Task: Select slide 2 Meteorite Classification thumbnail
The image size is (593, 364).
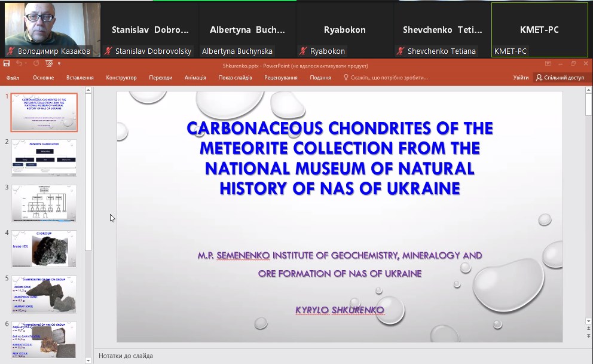Action: point(44,158)
